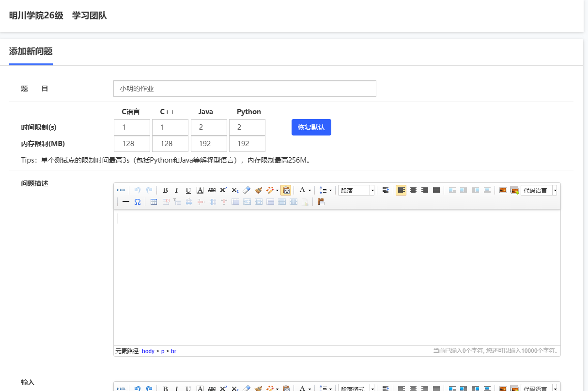Apply superscript in the 问题描述 toolbar
Image resolution: width=588 pixels, height=391 pixels.
coord(223,190)
